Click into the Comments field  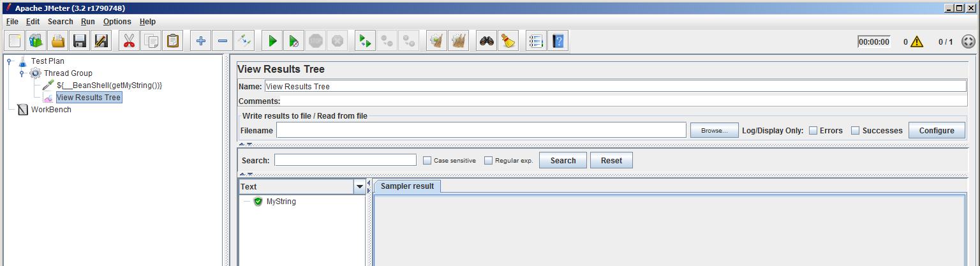point(624,101)
